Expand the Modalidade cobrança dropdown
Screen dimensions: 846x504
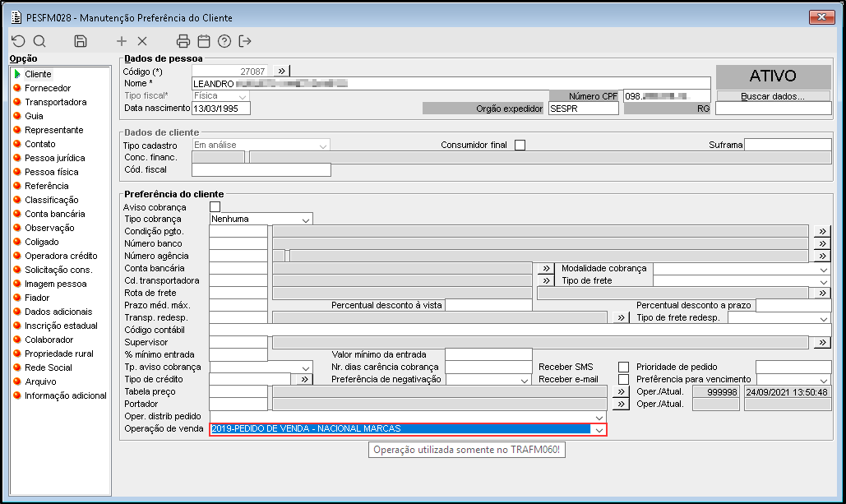coord(823,269)
